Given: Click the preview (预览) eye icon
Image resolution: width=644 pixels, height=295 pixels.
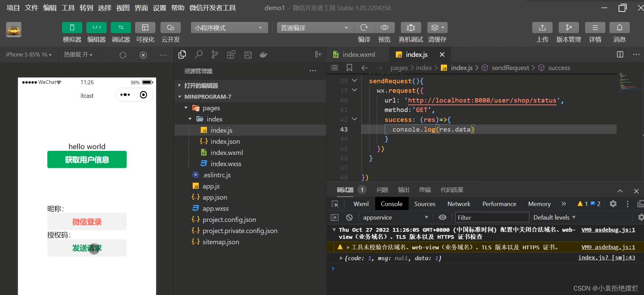Looking at the screenshot, I should click(x=385, y=28).
